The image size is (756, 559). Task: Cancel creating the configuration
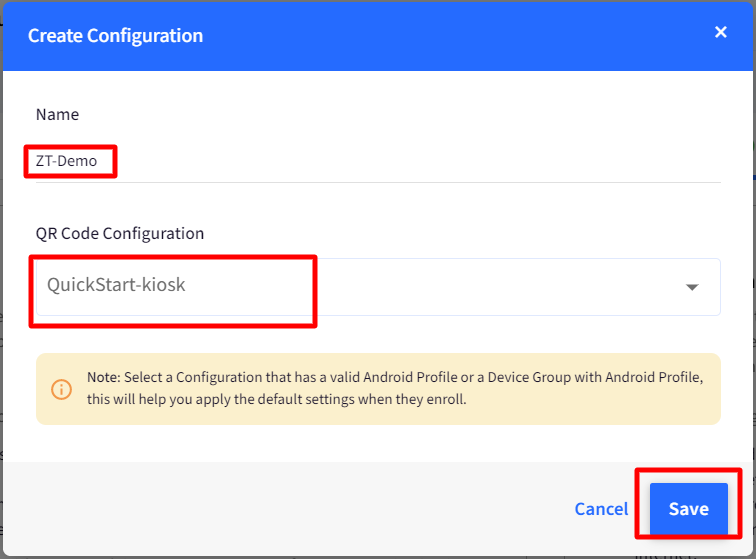tap(601, 509)
